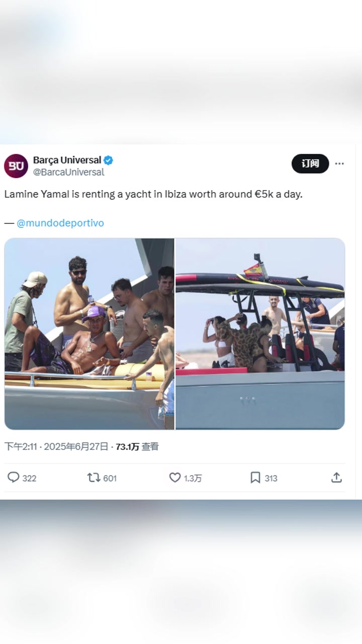Click the 601 repost count
This screenshot has width=362, height=644.
point(110,478)
